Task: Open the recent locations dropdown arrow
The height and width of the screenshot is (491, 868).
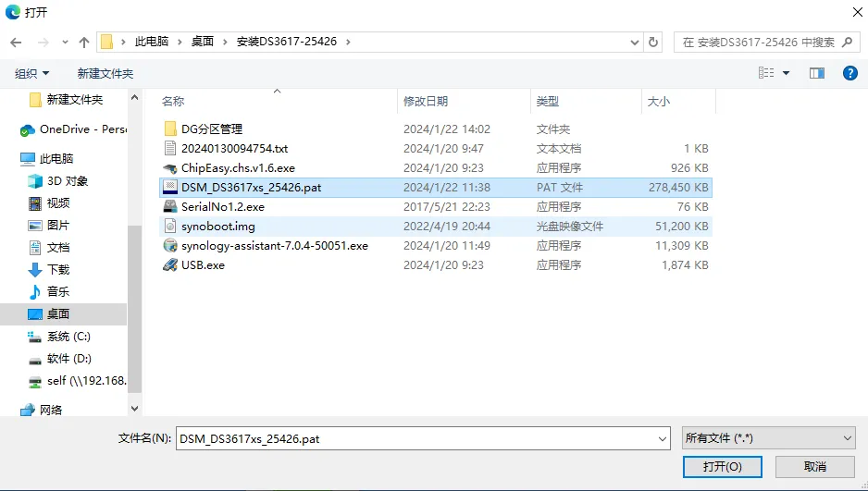Action: tap(66, 42)
